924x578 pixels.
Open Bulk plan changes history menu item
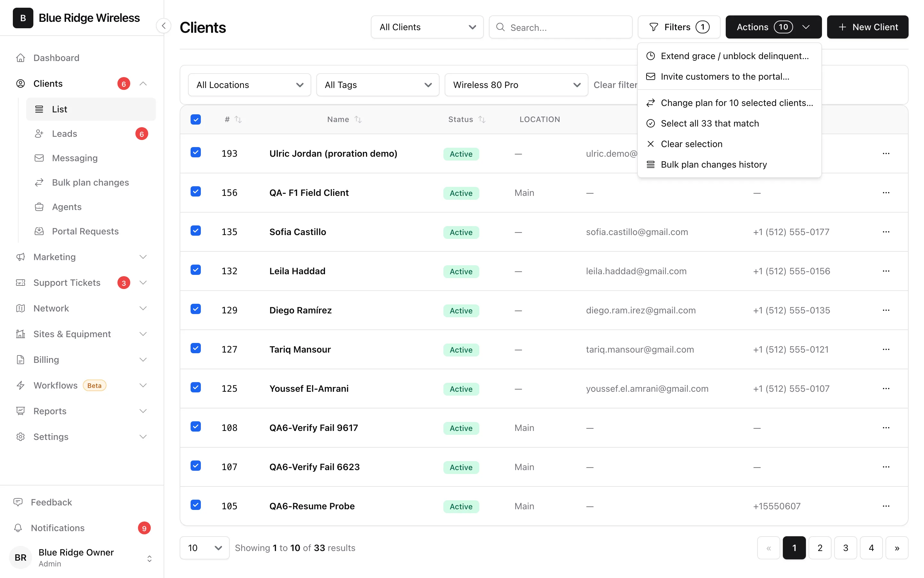(729, 165)
